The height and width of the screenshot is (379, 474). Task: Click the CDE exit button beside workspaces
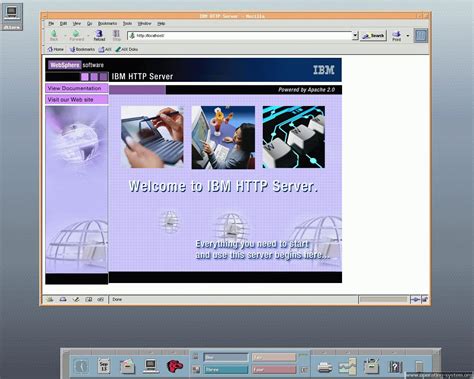pos(303,369)
